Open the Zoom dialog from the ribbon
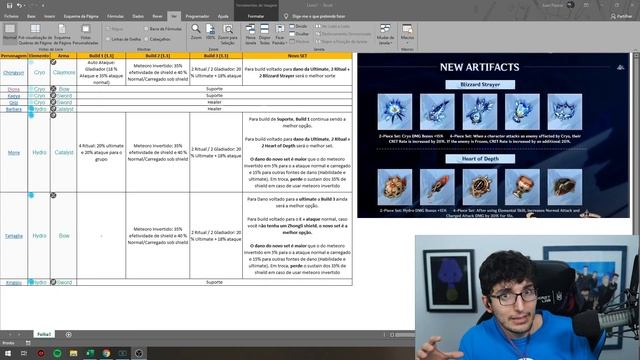The height and width of the screenshot is (360, 640). 196,32
